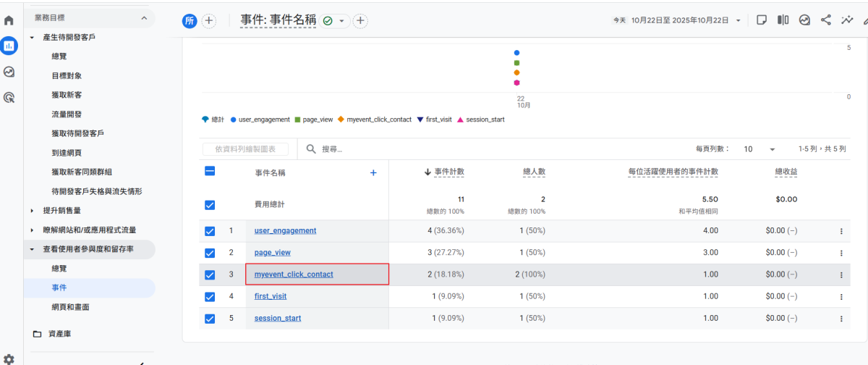
Task: Open the Insights sparkle-line icon
Action: click(x=847, y=20)
